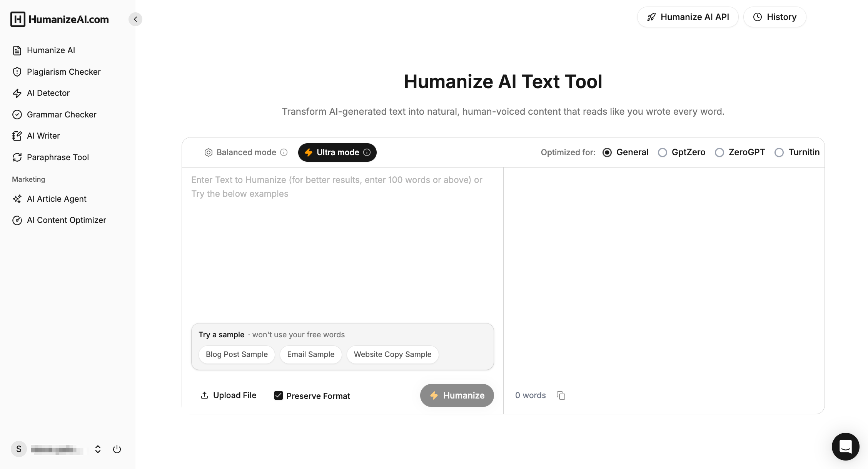The height and width of the screenshot is (469, 868).
Task: Select the Turnitin optimization radio button
Action: 779,152
